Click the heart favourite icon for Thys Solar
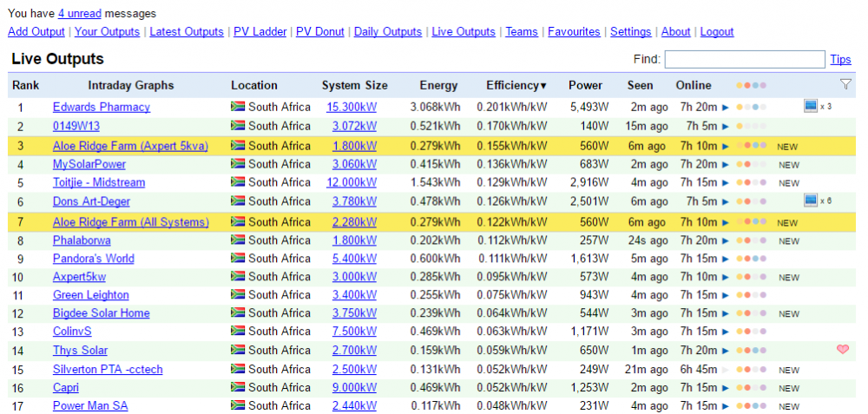This screenshot has height=414, width=868. coord(843,349)
